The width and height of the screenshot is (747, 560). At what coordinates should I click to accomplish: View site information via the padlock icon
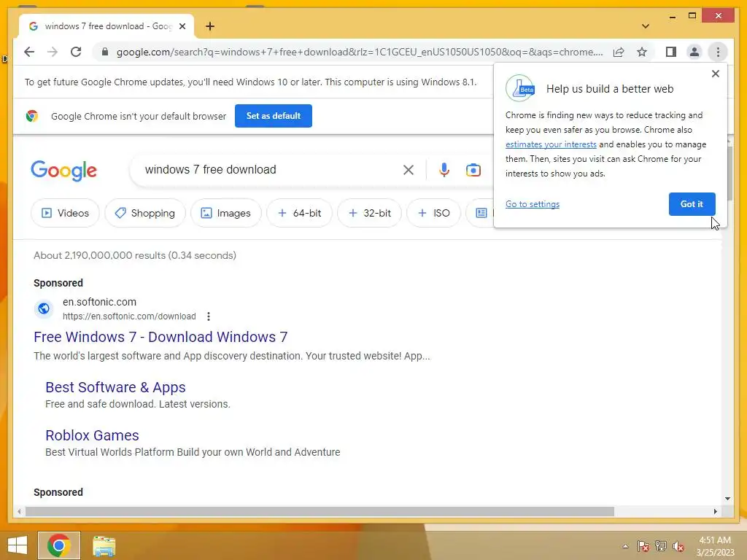pyautogui.click(x=105, y=52)
